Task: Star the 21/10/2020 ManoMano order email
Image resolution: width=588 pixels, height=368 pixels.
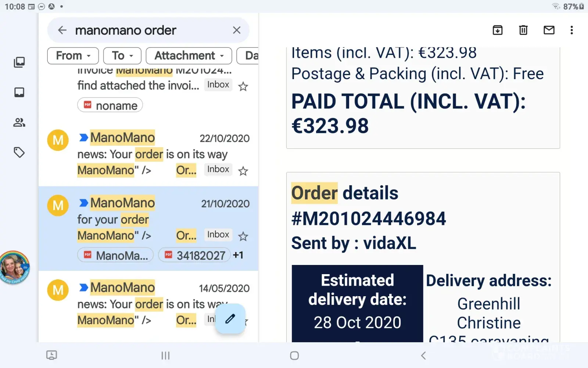Action: tap(243, 236)
